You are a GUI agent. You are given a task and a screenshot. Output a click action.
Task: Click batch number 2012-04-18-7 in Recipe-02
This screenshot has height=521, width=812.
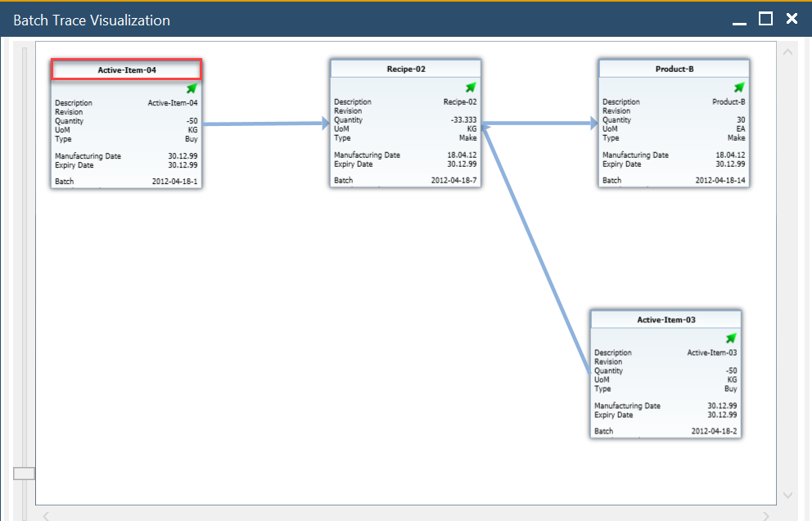click(x=453, y=180)
